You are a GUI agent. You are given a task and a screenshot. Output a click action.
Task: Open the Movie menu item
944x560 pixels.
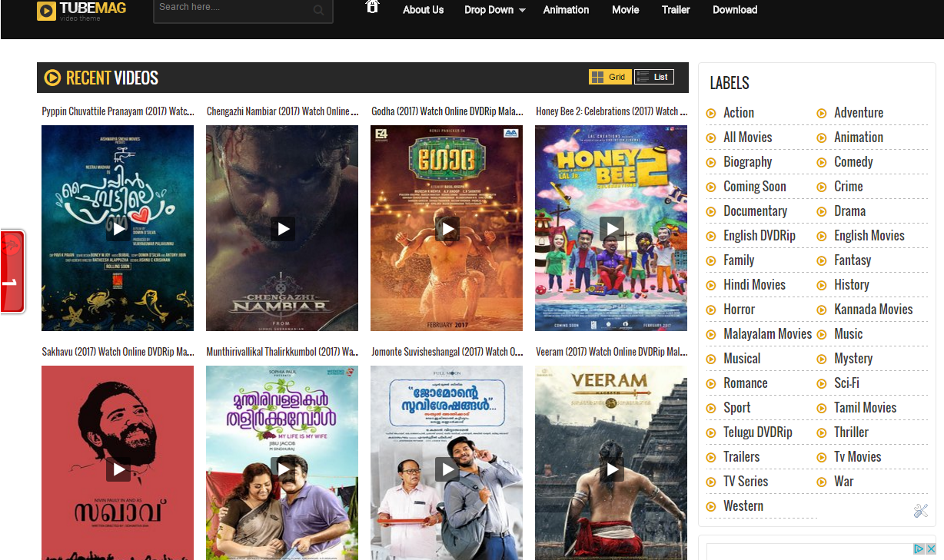tap(626, 10)
